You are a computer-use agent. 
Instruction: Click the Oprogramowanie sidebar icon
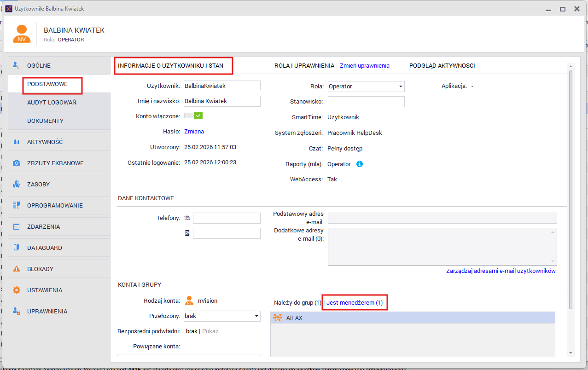click(17, 205)
